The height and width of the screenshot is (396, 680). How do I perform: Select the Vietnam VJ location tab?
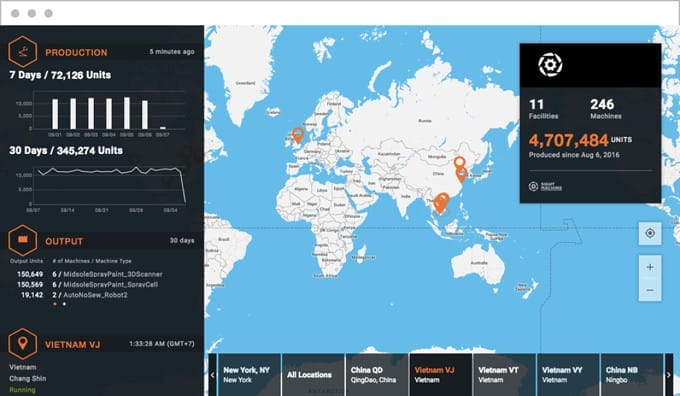[x=441, y=375]
